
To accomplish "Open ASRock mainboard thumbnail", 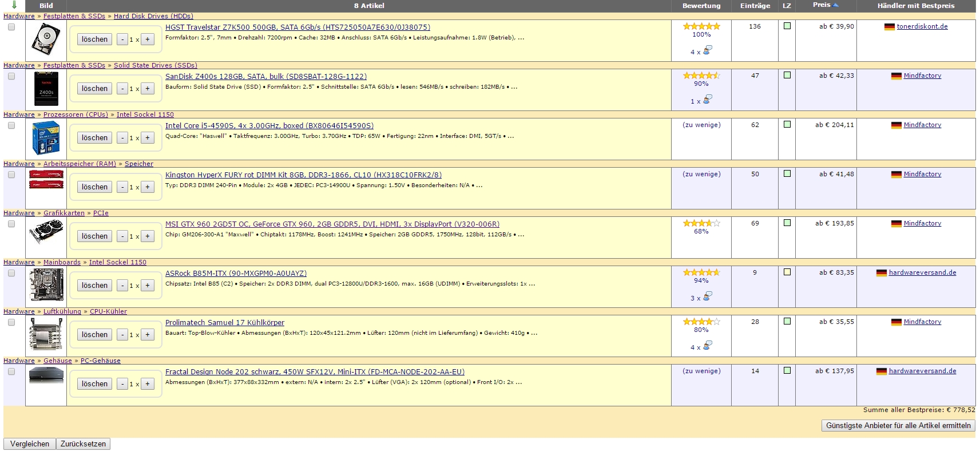I will coord(46,285).
